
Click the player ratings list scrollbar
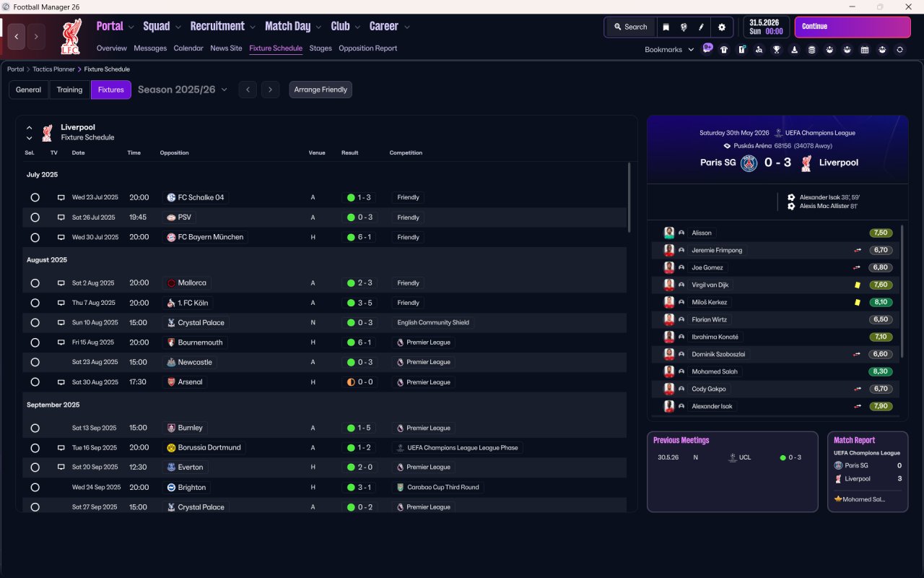tap(902, 290)
